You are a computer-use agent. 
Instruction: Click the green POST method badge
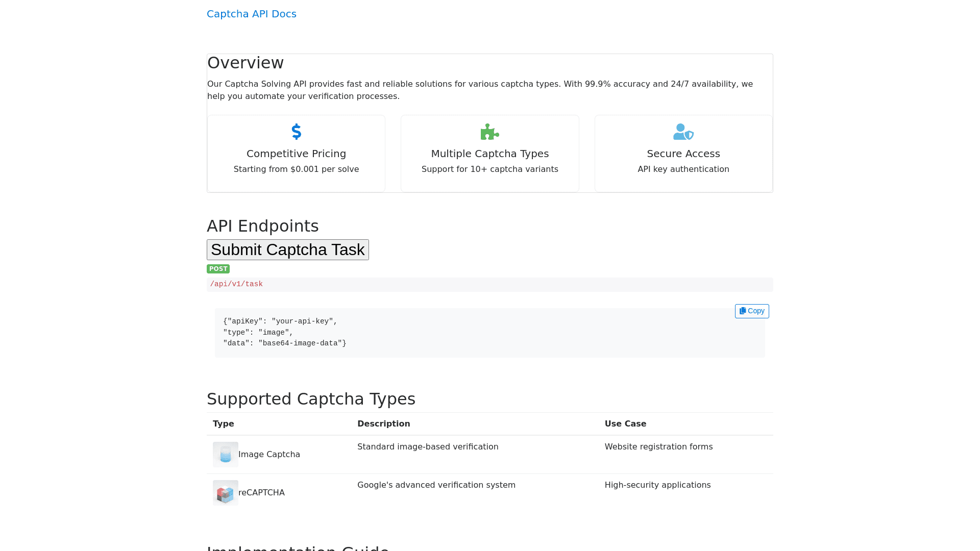pos(218,269)
